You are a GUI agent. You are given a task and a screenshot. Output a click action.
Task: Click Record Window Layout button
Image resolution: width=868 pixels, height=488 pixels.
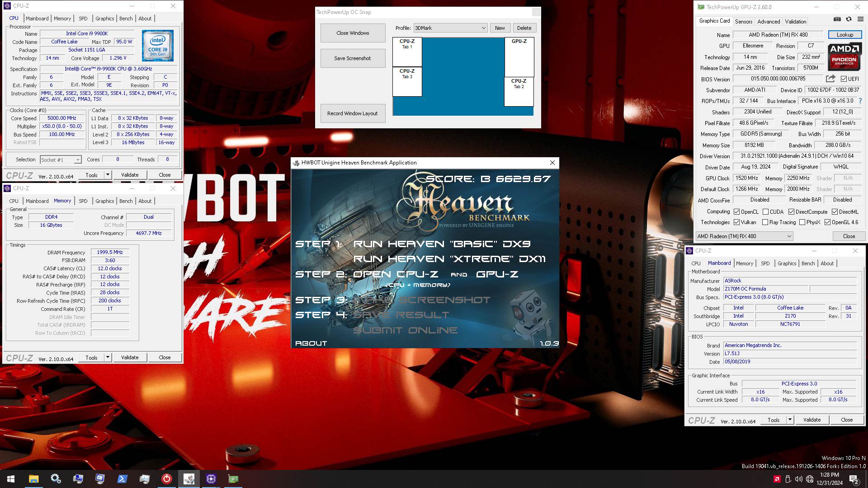coord(353,113)
